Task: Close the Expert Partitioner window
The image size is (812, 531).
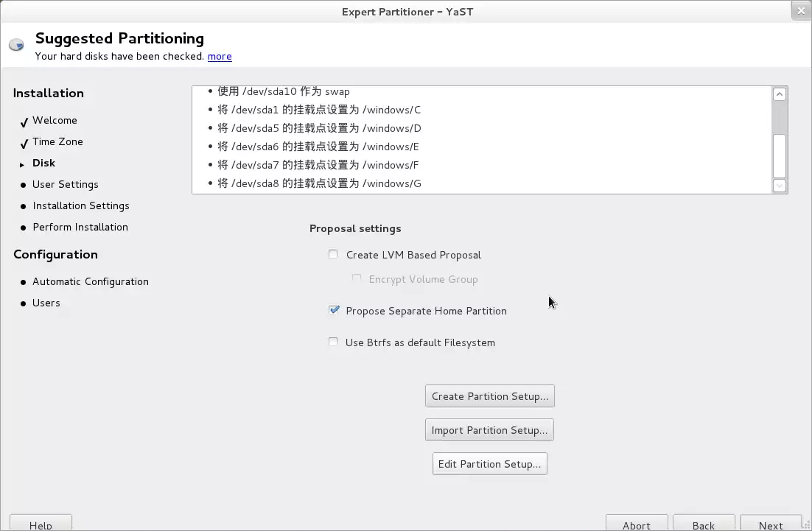Action: pos(801,10)
